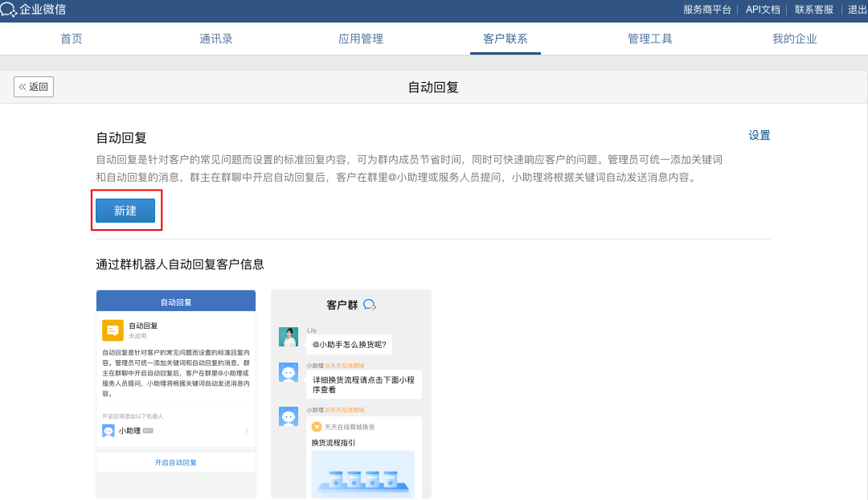Click the 客户群 chat bubble icon
Image resolution: width=868 pixels, height=500 pixels.
click(370, 305)
